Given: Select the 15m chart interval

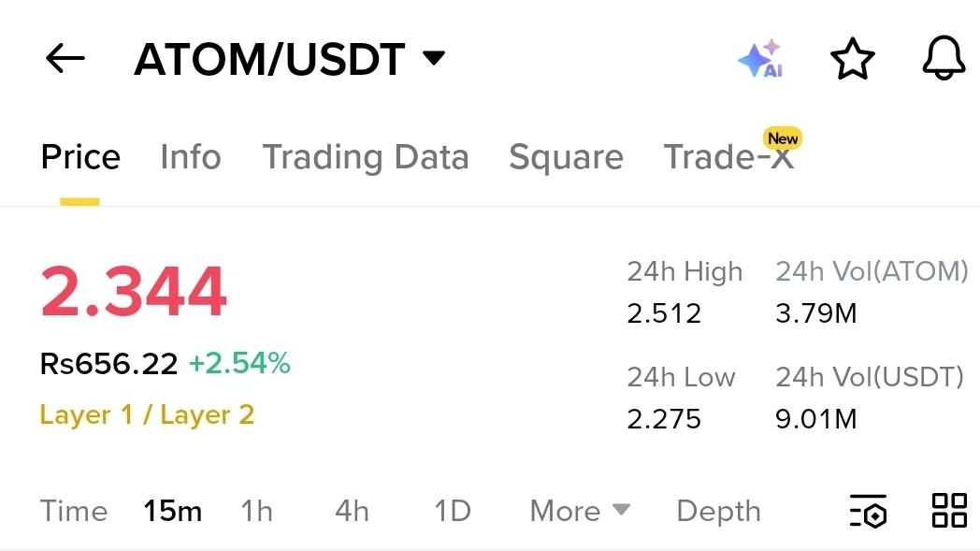Looking at the screenshot, I should tap(172, 511).
